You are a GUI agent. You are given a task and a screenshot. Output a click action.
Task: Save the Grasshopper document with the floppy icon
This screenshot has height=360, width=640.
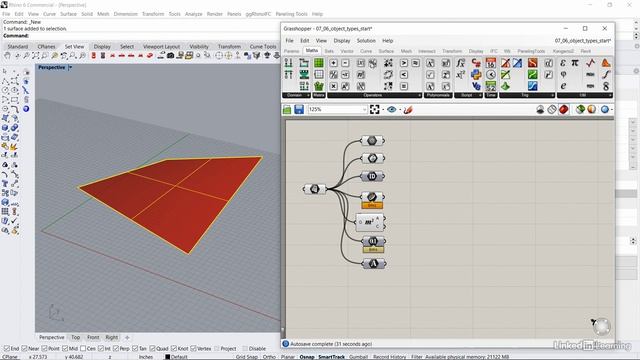coord(299,109)
